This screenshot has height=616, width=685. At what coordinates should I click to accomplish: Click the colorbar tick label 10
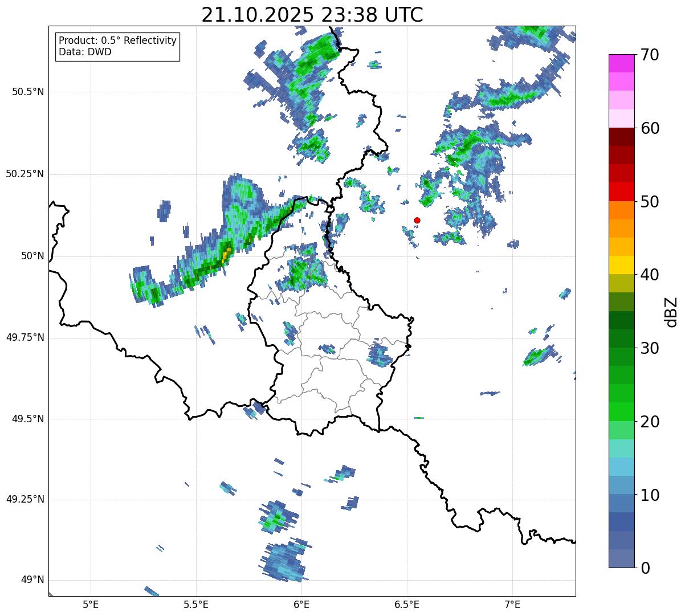point(650,495)
